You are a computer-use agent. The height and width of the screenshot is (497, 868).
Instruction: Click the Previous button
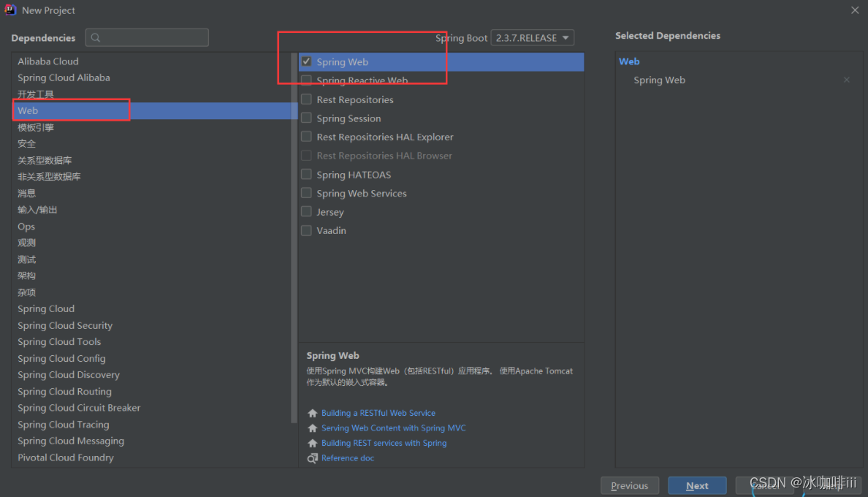pyautogui.click(x=629, y=485)
